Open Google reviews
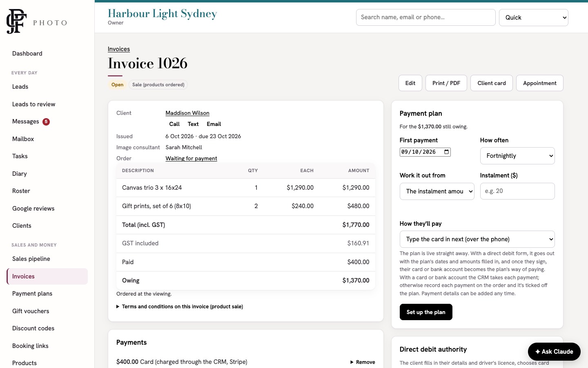The height and width of the screenshot is (368, 588). point(47,209)
